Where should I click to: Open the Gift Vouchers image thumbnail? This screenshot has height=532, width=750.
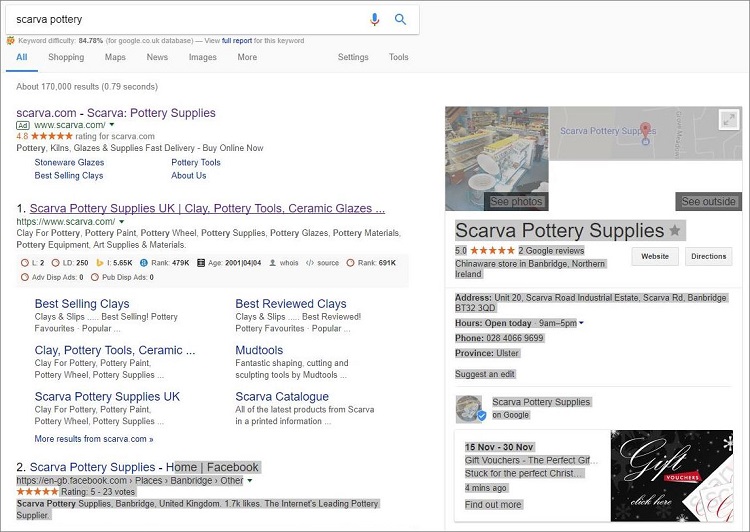672,476
